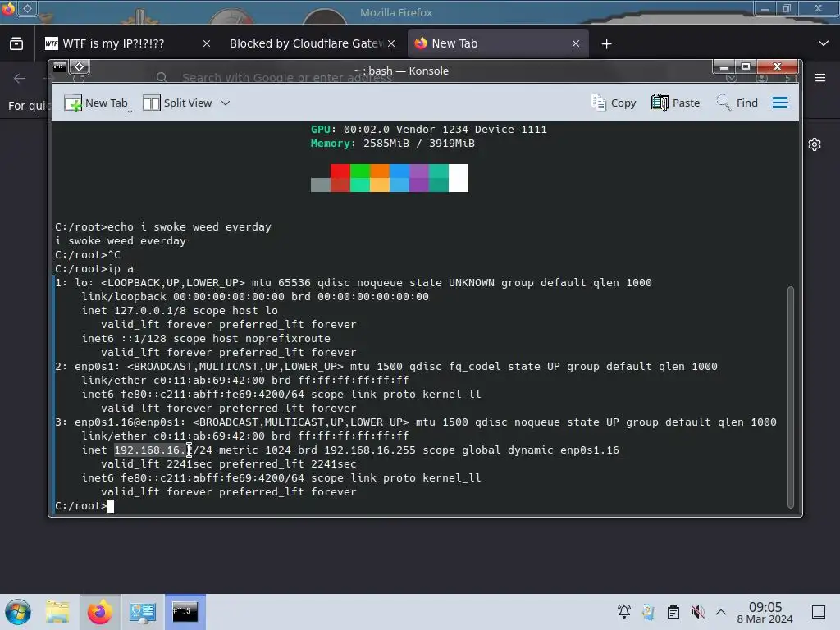
Task: Open a new Konsole tab
Action: [x=96, y=103]
